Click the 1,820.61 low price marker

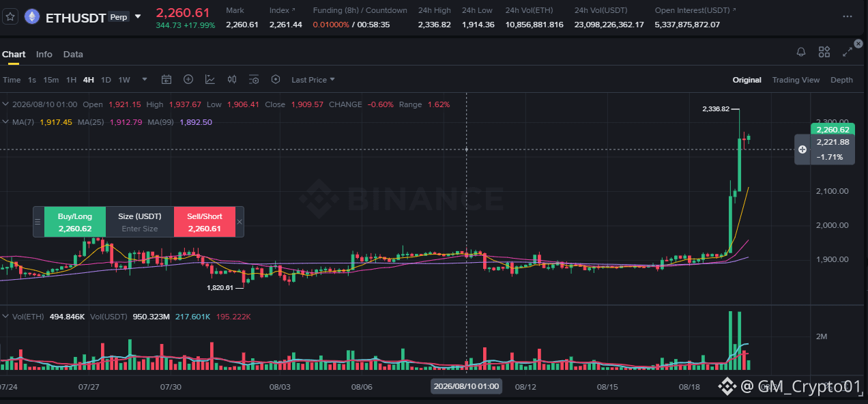220,288
